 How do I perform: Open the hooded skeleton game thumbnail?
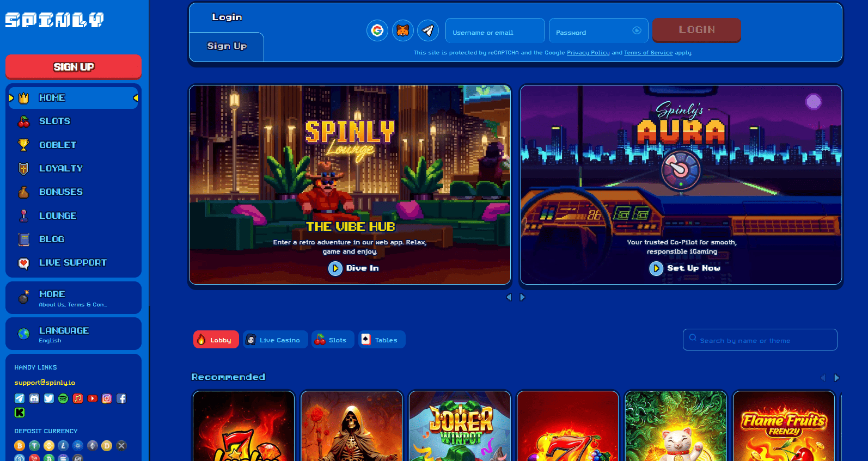pos(351,426)
